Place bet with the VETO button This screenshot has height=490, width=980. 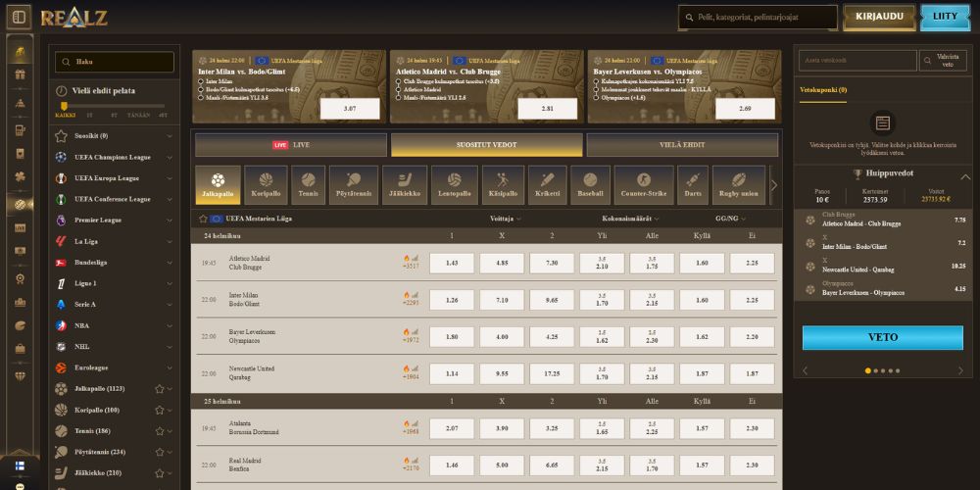(883, 337)
